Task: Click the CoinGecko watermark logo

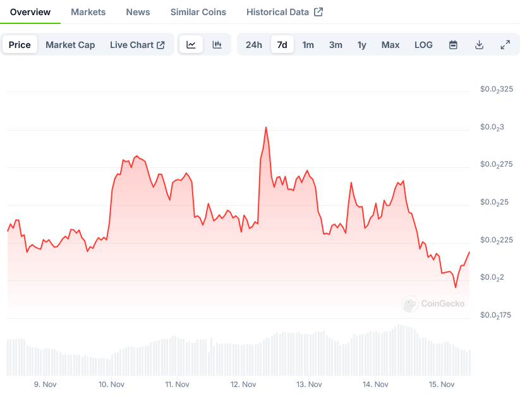Action: pos(433,304)
